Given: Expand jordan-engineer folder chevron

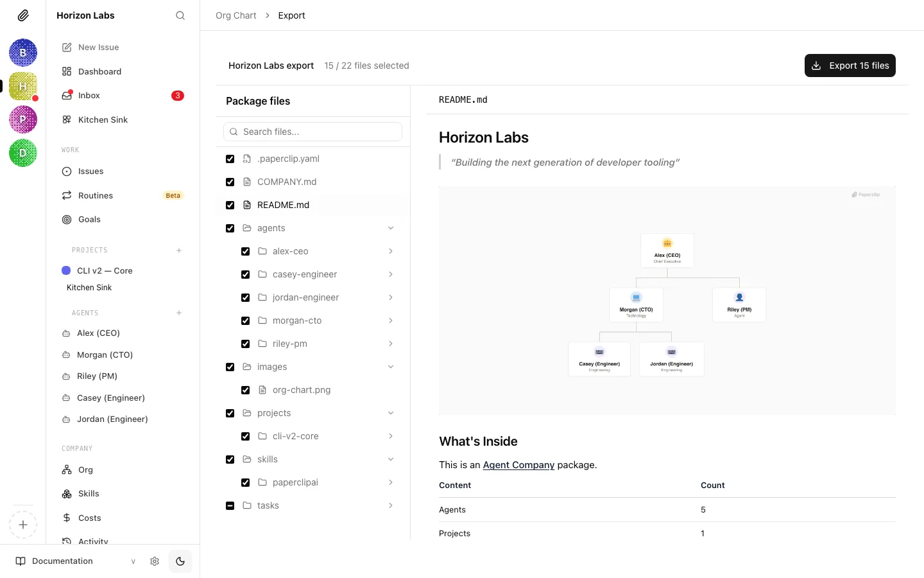Looking at the screenshot, I should click(391, 297).
